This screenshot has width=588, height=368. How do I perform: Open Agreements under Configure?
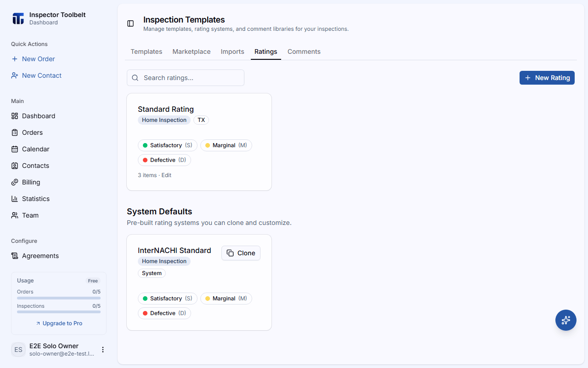pos(59,256)
